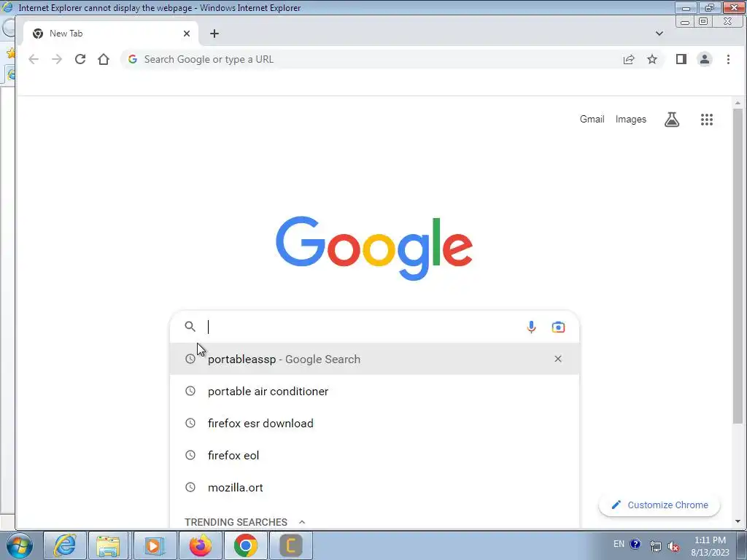Image resolution: width=747 pixels, height=560 pixels.
Task: Open Windows Explorer folder on taskbar
Action: click(108, 545)
